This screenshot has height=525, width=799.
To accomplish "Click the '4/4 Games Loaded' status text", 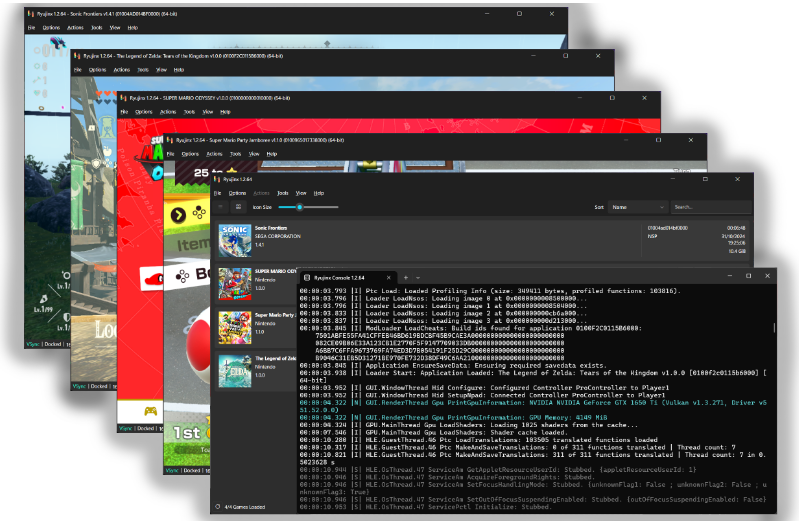I will 245,507.
